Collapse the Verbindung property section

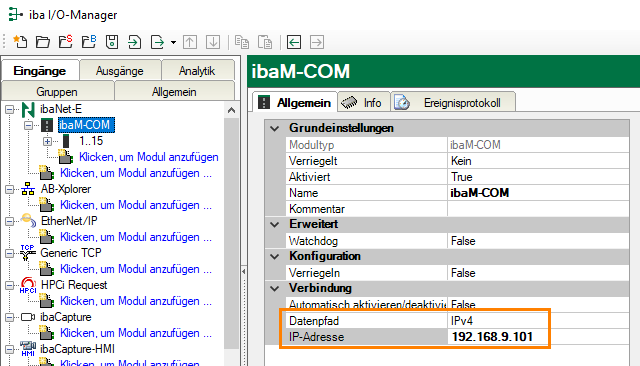[275, 288]
